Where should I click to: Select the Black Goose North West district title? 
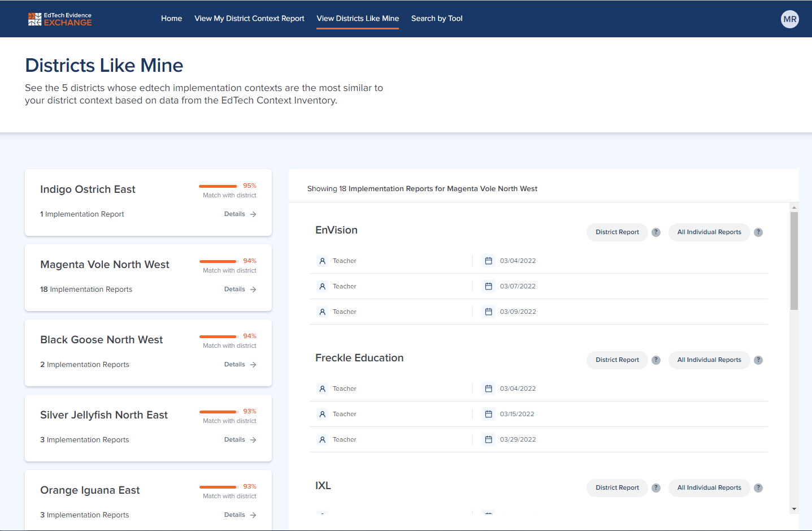tap(101, 340)
